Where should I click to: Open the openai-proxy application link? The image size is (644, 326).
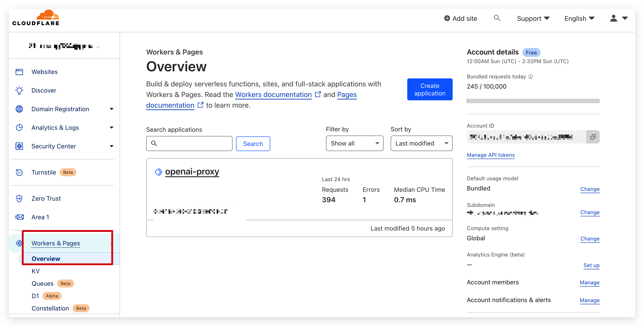192,172
